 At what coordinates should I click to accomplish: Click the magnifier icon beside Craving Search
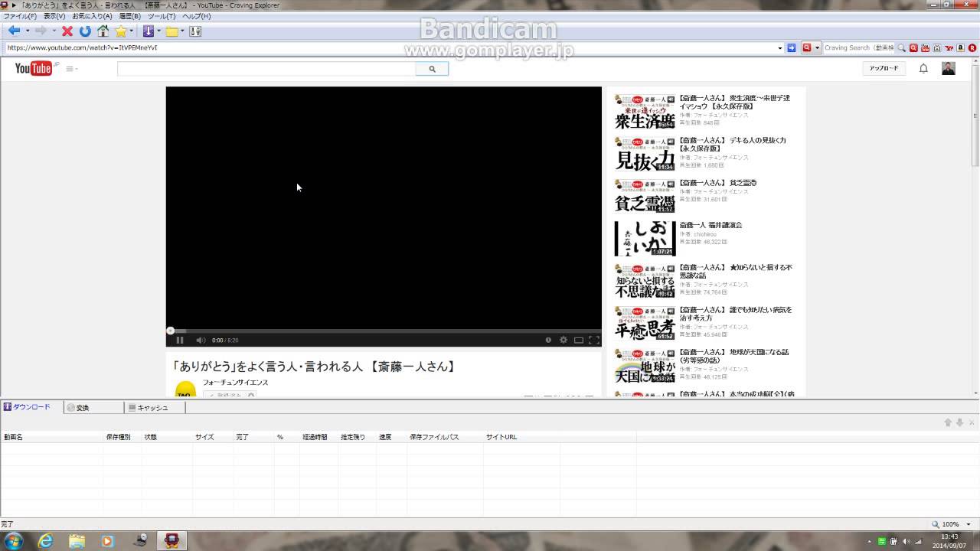902,47
